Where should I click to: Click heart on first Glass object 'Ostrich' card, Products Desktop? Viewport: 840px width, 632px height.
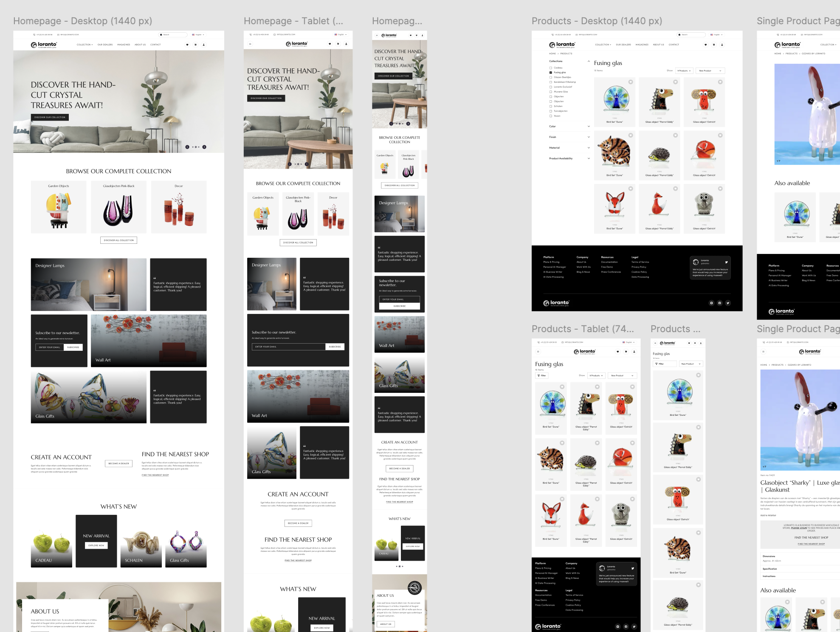pos(720,82)
